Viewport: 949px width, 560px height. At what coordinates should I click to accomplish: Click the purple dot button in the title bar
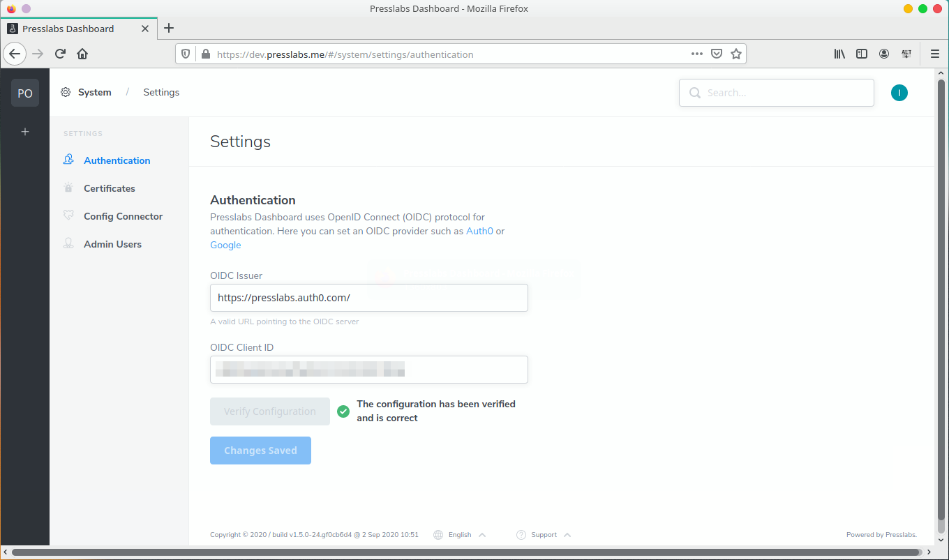[27, 8]
